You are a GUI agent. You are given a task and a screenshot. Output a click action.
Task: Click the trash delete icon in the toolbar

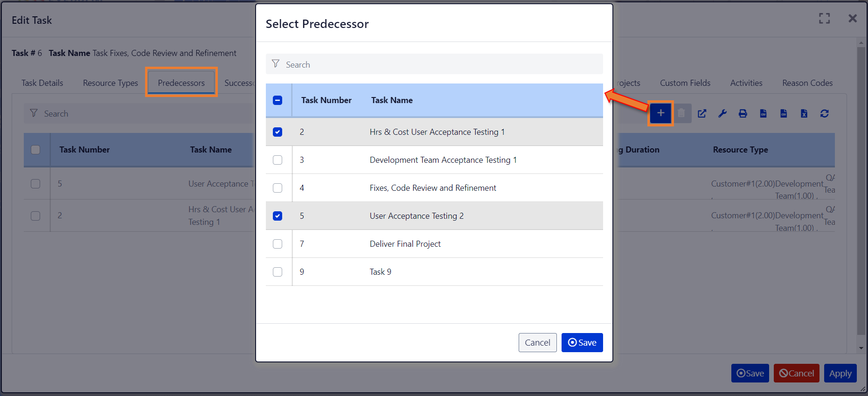tap(681, 113)
